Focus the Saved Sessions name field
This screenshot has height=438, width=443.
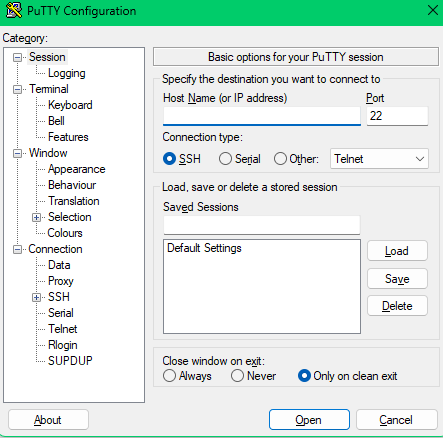(262, 225)
